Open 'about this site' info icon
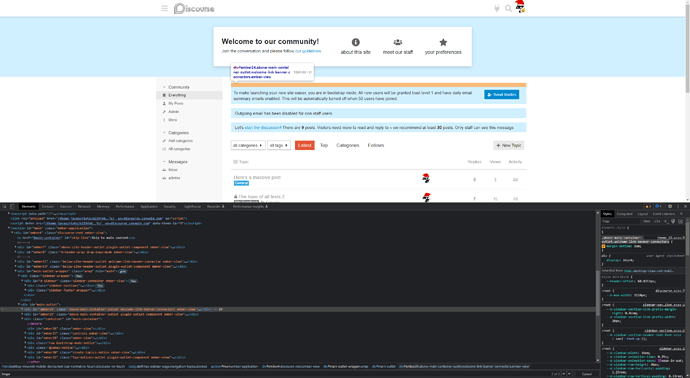Screen dimensions: 690x378 point(356,42)
